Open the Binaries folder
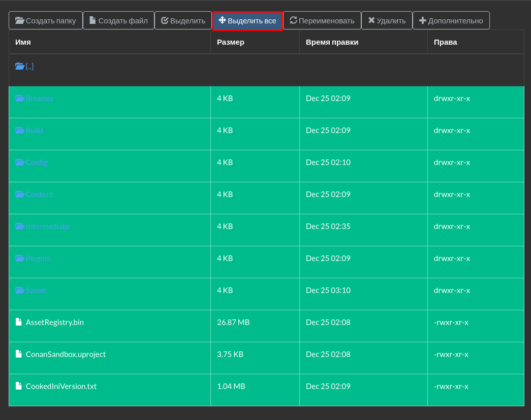 [39, 99]
